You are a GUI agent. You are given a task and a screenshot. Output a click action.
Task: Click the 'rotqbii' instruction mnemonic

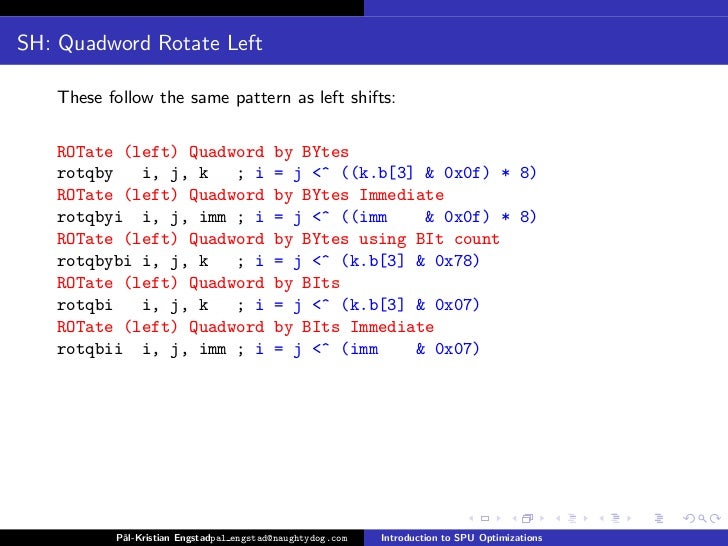pos(90,349)
